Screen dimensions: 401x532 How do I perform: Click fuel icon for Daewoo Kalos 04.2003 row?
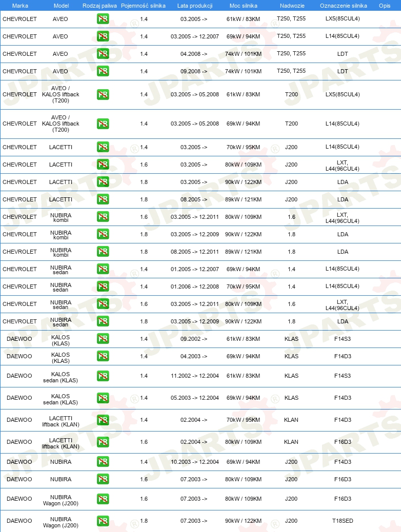[x=103, y=356]
